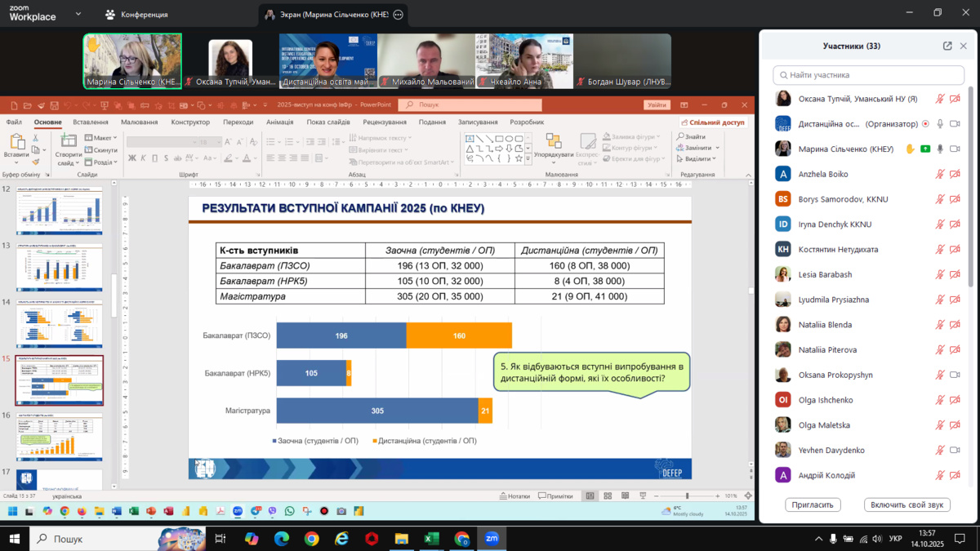Click the microphone icon next to Anzhela Boiko
This screenshot has height=551, width=980.
[x=940, y=174]
